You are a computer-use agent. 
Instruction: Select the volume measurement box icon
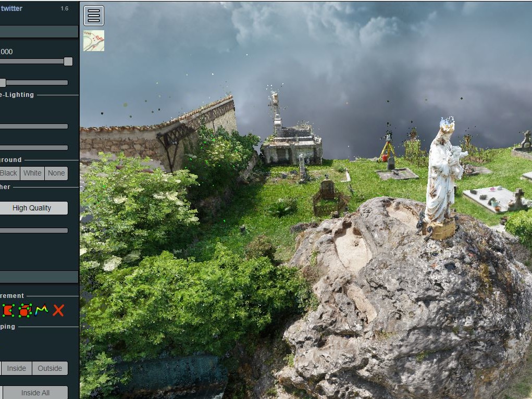tap(24, 310)
